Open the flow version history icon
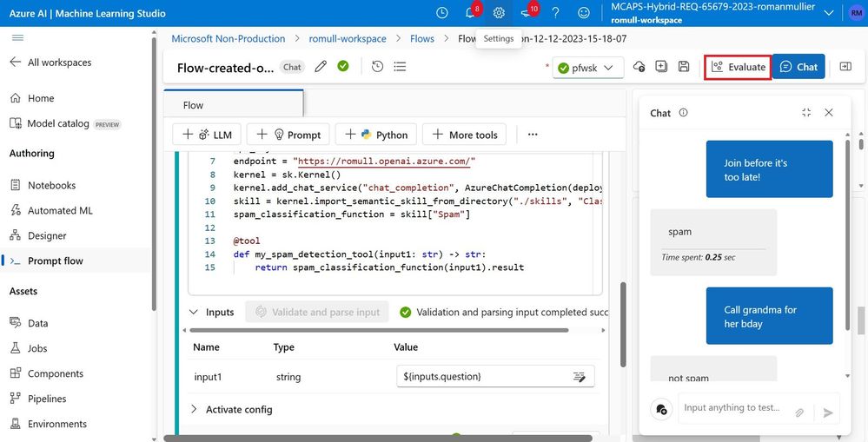This screenshot has width=868, height=442. click(x=378, y=66)
